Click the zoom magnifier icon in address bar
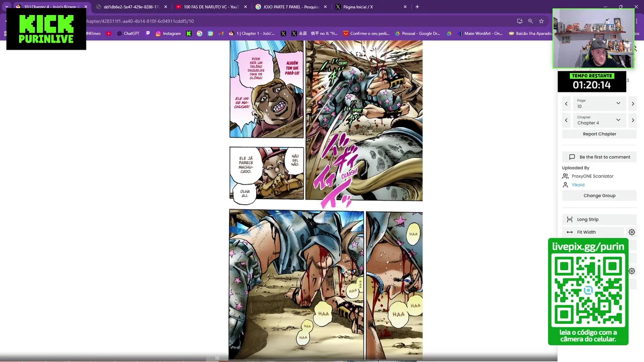Viewport: 644px width, 362px height. [530, 21]
